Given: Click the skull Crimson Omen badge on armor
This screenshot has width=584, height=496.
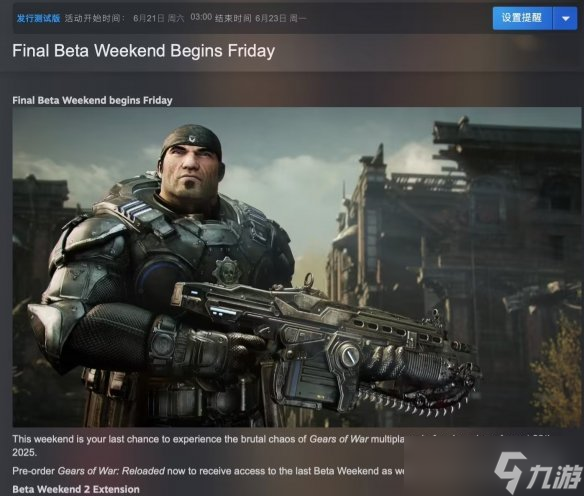Looking at the screenshot, I should 226,272.
